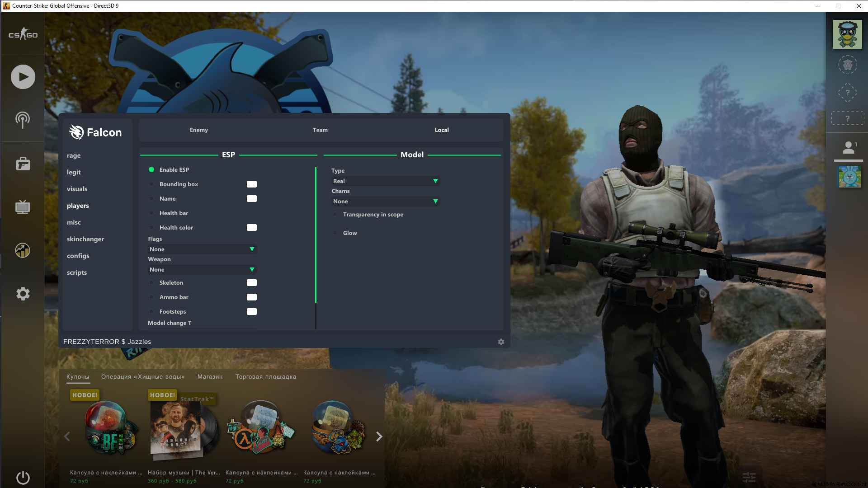Enable the Health bar checkbox
This screenshot has height=488, width=868.
tap(151, 213)
